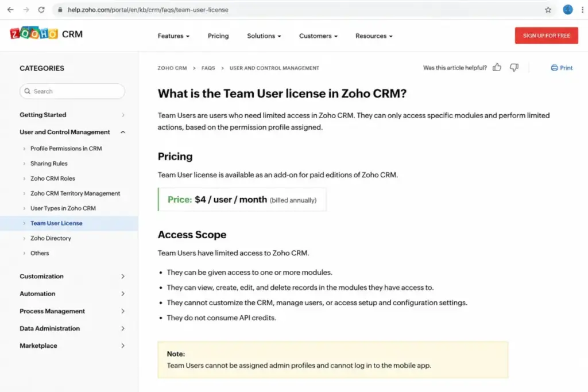Select the Team User License item
This screenshot has height=392, width=588.
69,223
